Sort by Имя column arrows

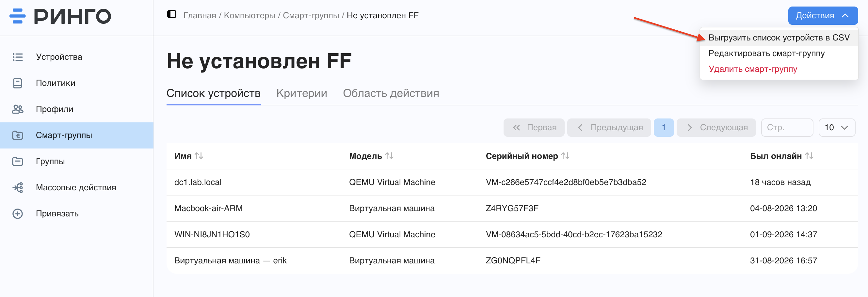199,156
